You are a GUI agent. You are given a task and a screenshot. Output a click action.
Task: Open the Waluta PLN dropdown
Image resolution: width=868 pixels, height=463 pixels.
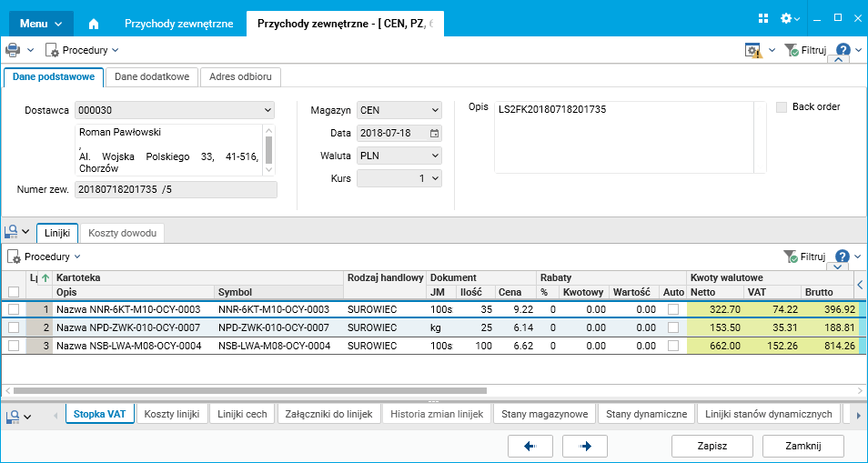tap(433, 156)
